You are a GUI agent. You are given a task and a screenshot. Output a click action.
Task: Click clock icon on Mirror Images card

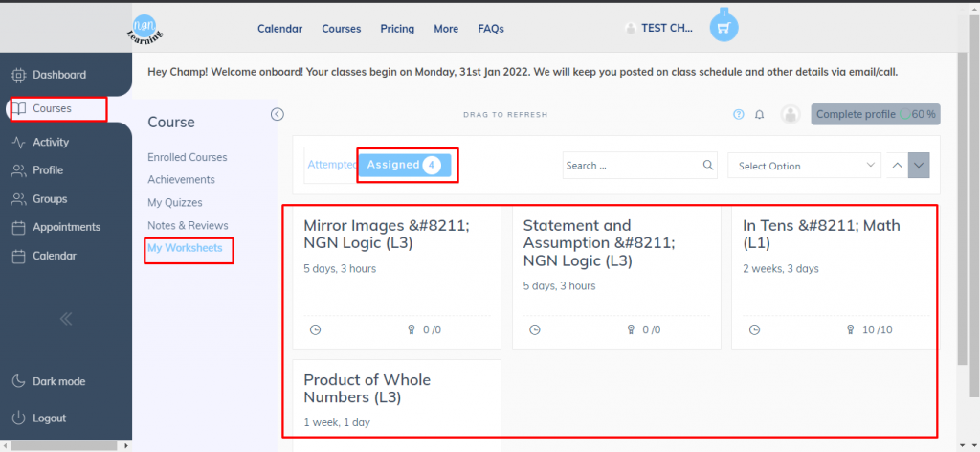(x=316, y=329)
